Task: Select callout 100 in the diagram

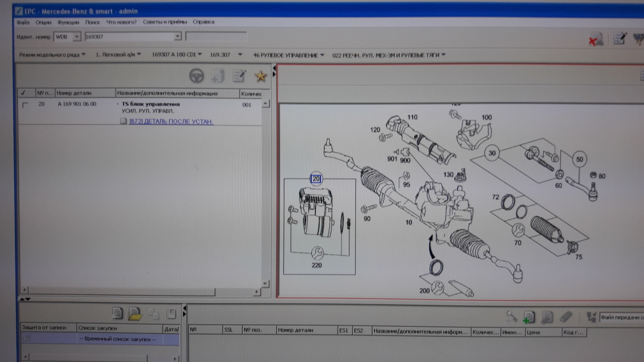Action: (x=487, y=117)
